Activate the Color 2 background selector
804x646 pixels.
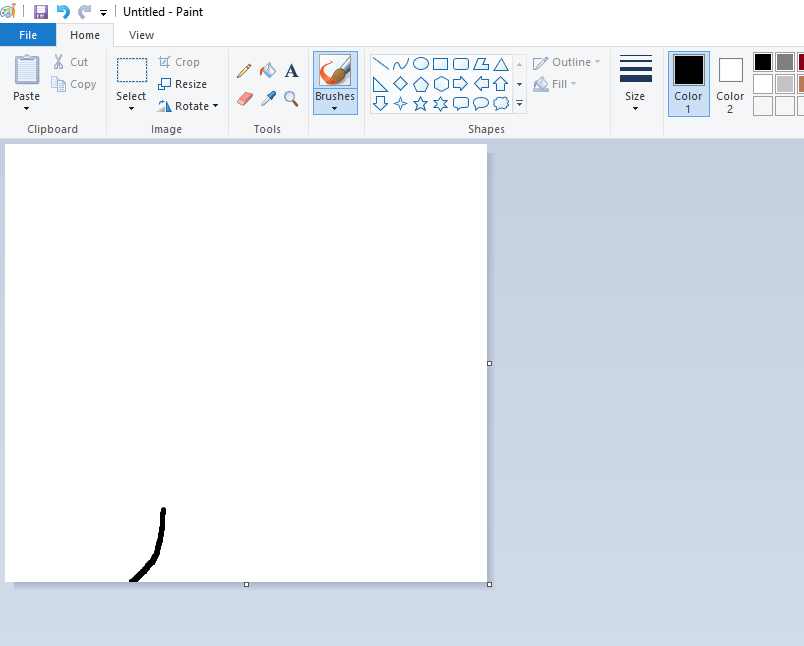click(730, 84)
